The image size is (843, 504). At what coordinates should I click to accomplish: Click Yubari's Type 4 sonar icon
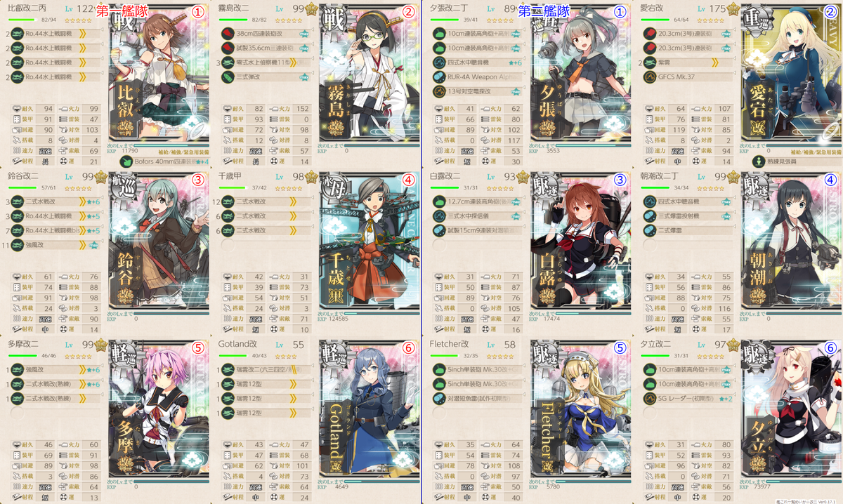coord(438,62)
